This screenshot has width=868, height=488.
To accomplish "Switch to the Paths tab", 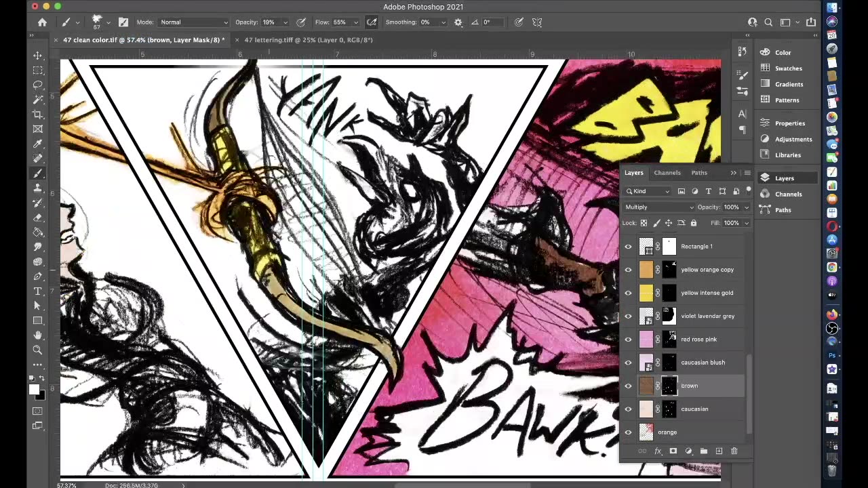I will coord(699,173).
